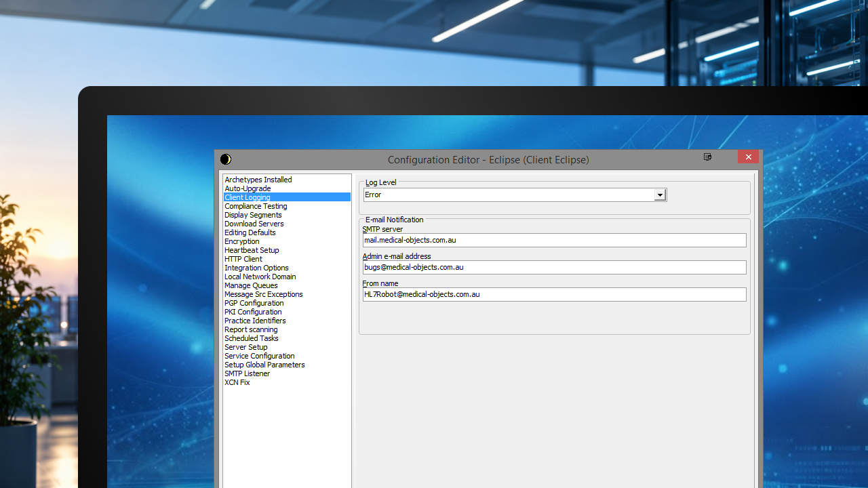Click the Eclipse moon icon in title bar
This screenshot has height=488, width=868.
[226, 159]
